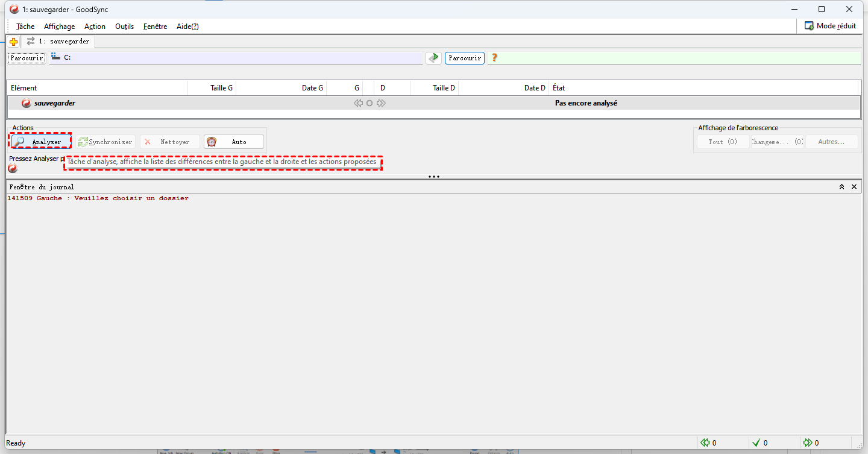The height and width of the screenshot is (454, 868).
Task: Click the green checkmark counter in the status bar
Action: pos(759,443)
